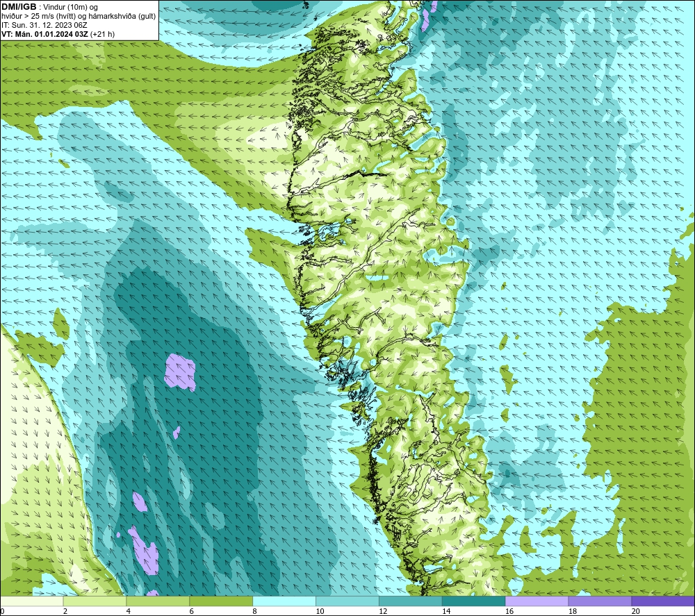Image resolution: width=695 pixels, height=616 pixels.
Task: Click the 14-16 m/s dark teal swatch
Action: pyautogui.click(x=474, y=601)
